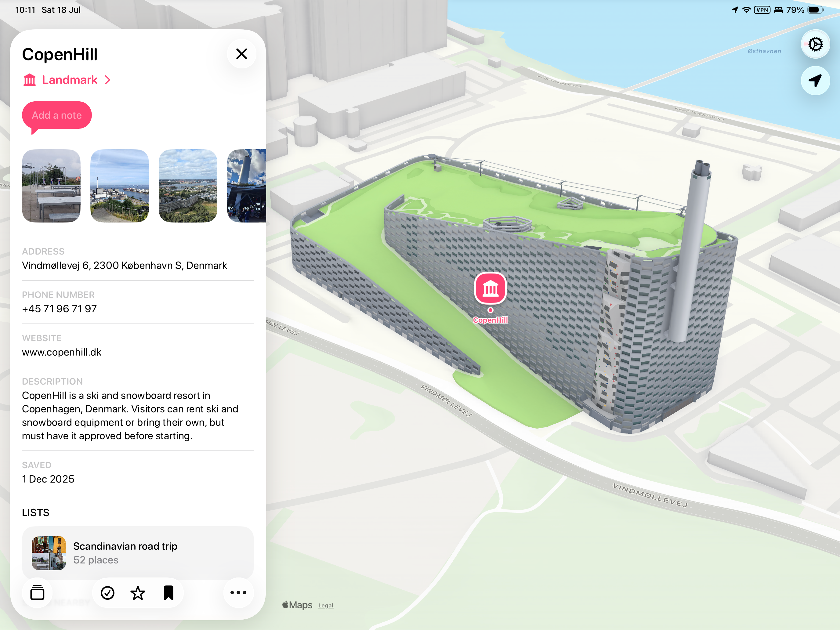Image resolution: width=840 pixels, height=630 pixels.
Task: Open the chimney tower photo thumbnail
Action: point(246,186)
